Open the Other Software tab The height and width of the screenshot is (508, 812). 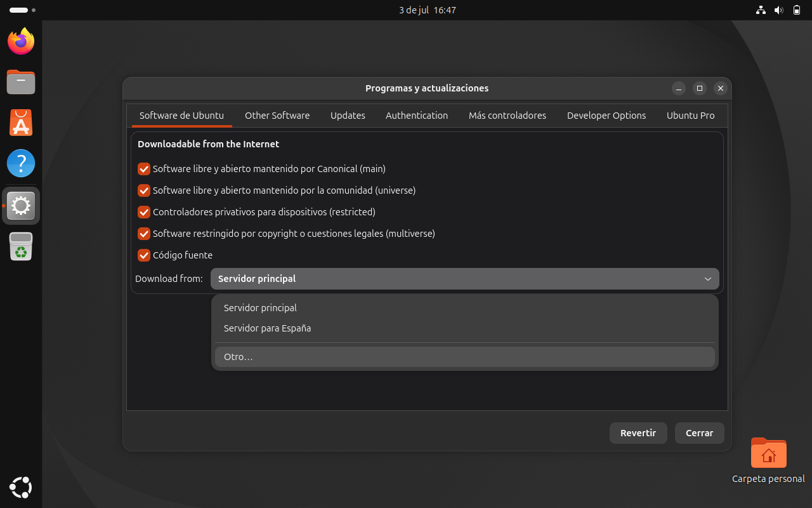[277, 116]
